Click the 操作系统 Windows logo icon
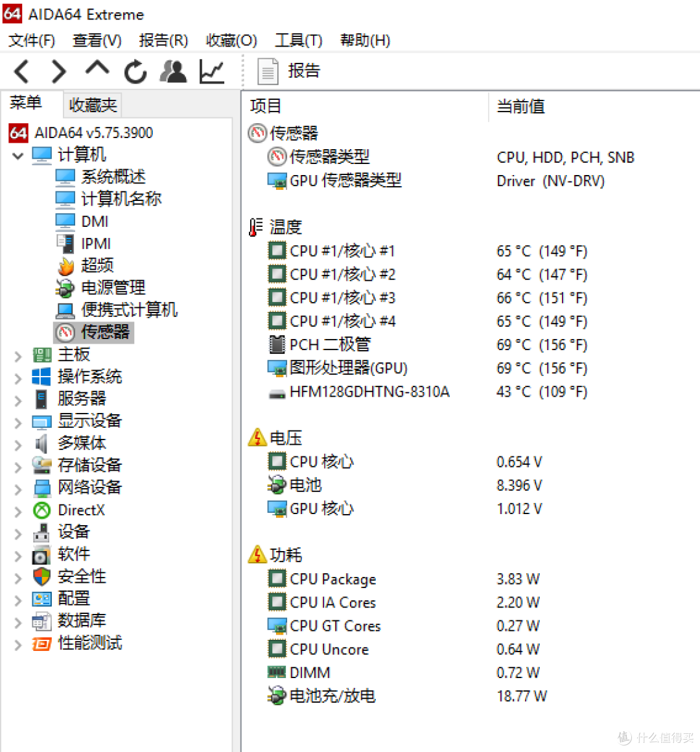The image size is (700, 752). tap(41, 377)
